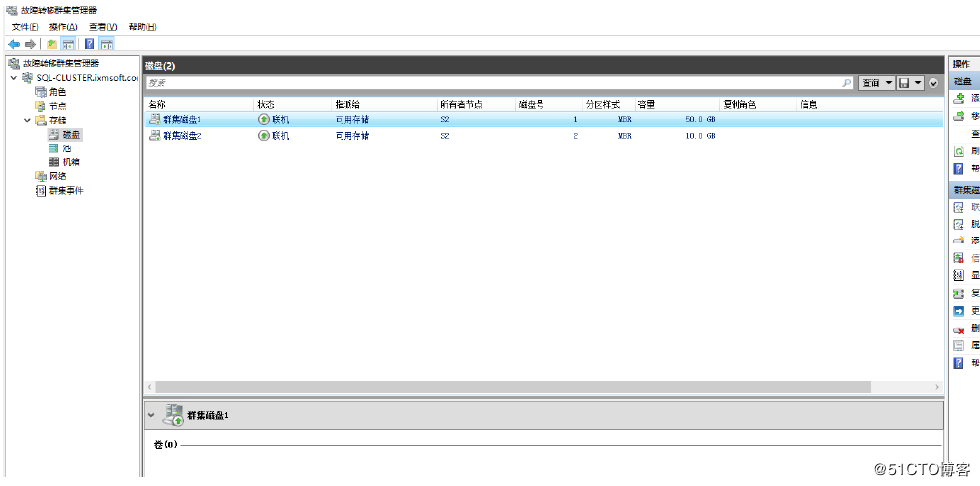
Task: Click the Properties action icon
Action: pyautogui.click(x=959, y=346)
